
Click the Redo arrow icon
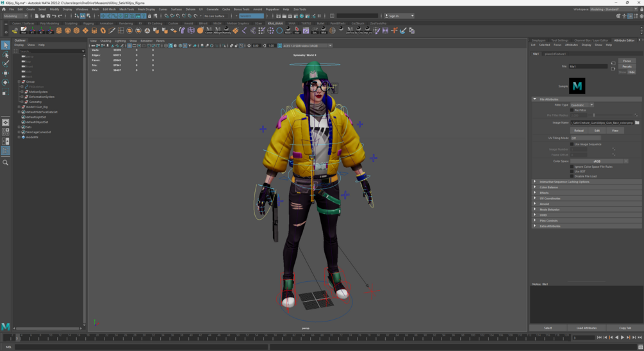(60, 16)
